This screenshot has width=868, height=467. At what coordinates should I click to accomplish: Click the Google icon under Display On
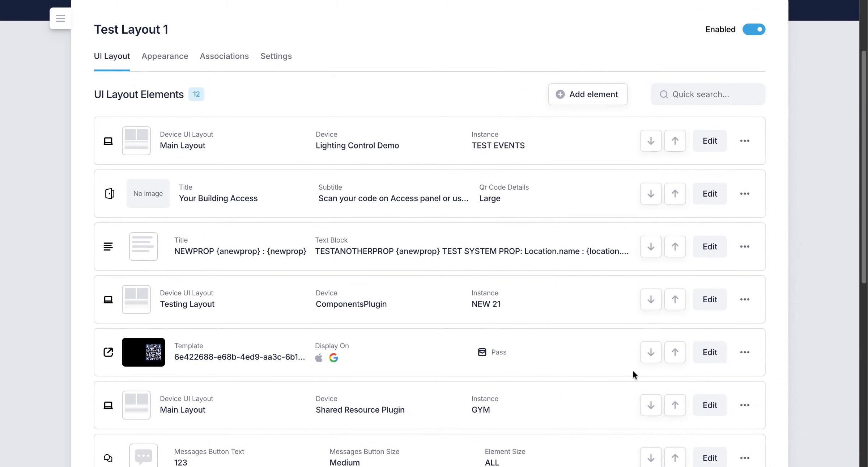[x=333, y=358]
